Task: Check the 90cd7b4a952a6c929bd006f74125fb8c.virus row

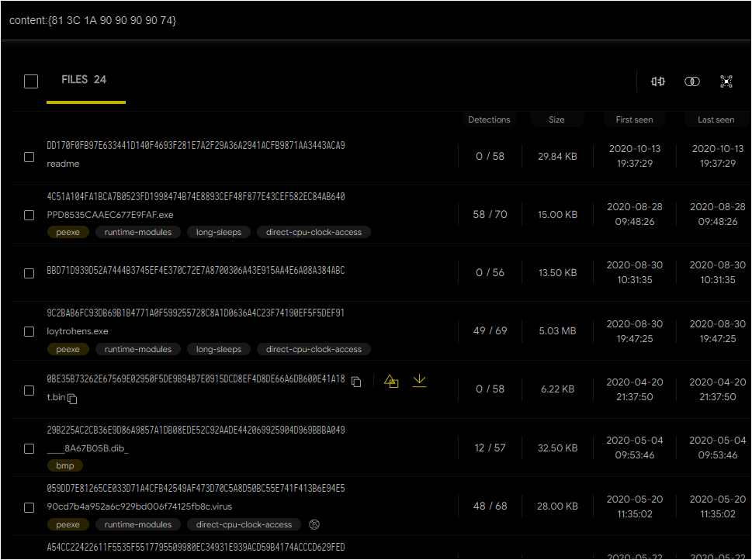Action: pos(29,507)
